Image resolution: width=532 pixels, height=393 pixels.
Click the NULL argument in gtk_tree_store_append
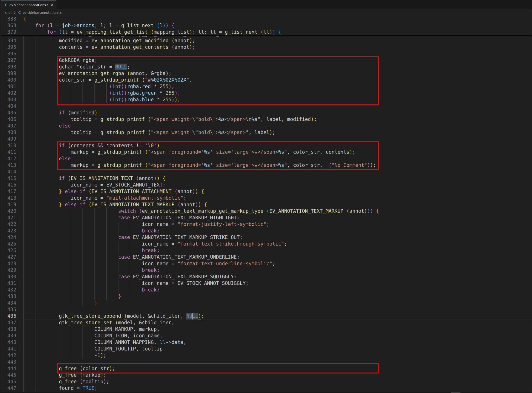tap(192, 316)
